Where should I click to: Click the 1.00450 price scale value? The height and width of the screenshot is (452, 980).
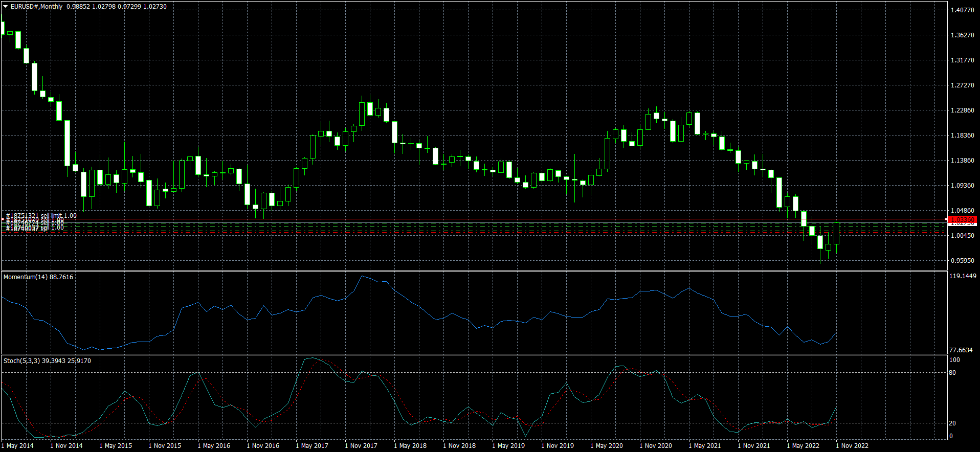(962, 236)
